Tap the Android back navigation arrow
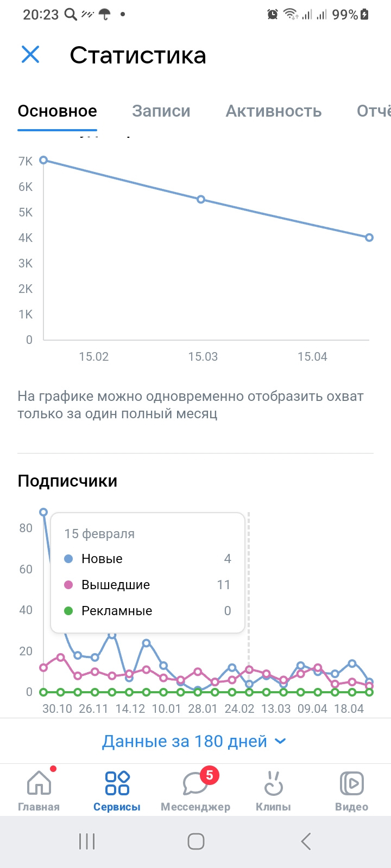 point(306,841)
